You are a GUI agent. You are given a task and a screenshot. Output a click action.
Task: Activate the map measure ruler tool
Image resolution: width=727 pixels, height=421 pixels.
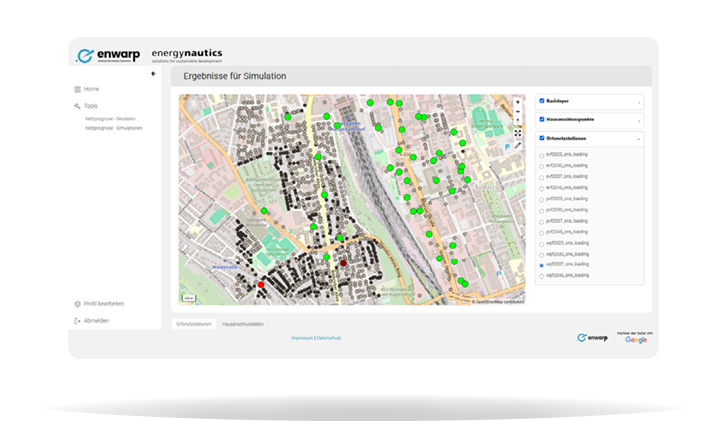[x=518, y=146]
